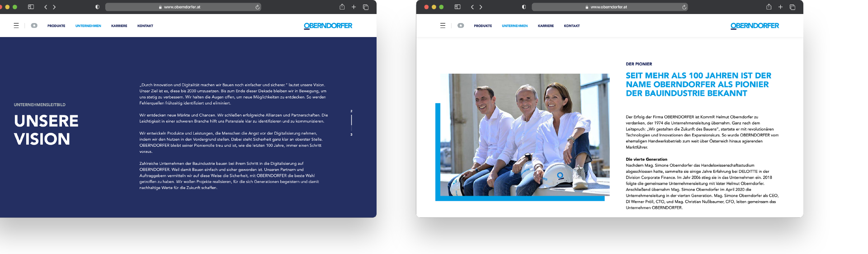The height and width of the screenshot is (254, 868).
Task: Go forward in right Safari window
Action: [481, 7]
